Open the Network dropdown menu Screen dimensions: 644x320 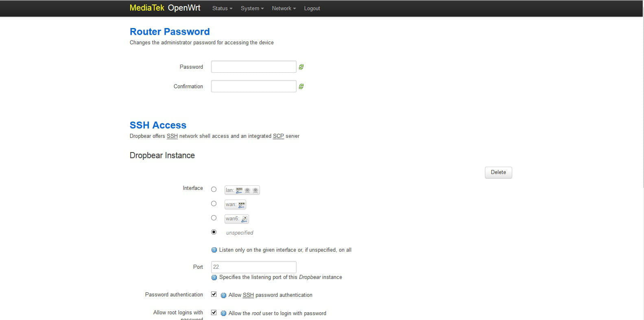[284, 8]
